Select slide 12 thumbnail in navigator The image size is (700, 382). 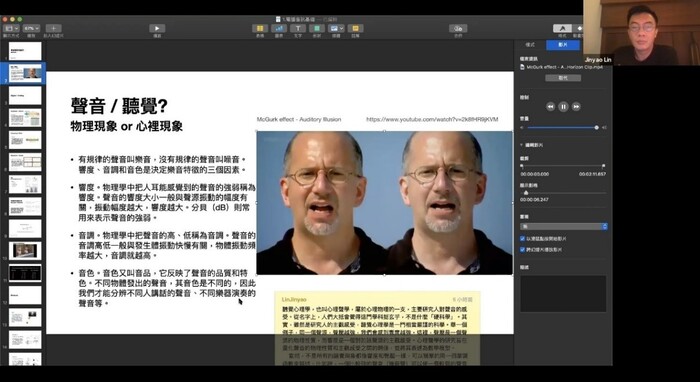pyautogui.click(x=25, y=295)
